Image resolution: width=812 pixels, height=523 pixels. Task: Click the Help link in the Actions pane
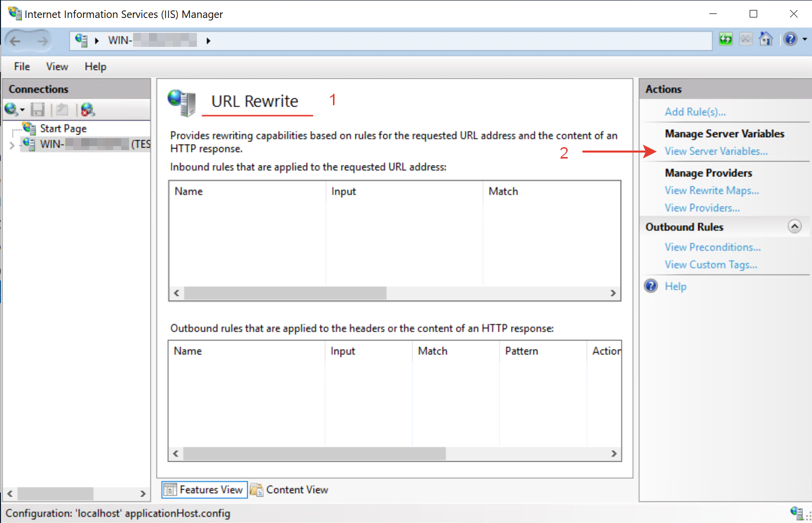pos(675,286)
